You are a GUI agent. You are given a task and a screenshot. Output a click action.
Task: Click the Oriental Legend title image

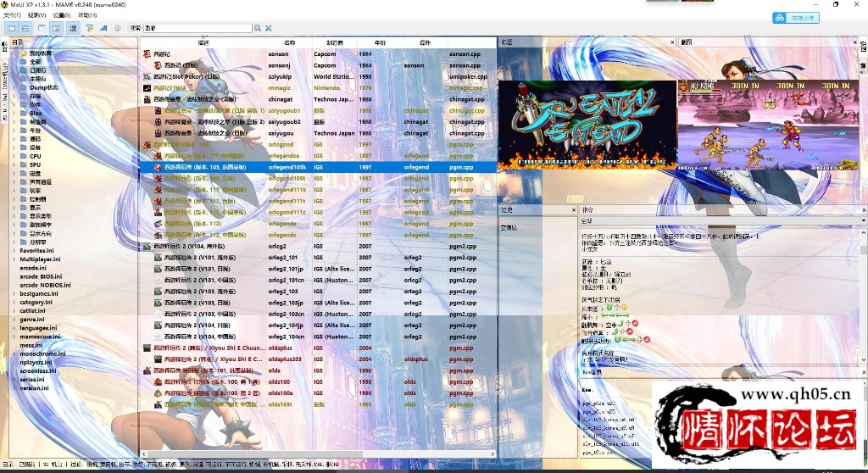coord(587,125)
